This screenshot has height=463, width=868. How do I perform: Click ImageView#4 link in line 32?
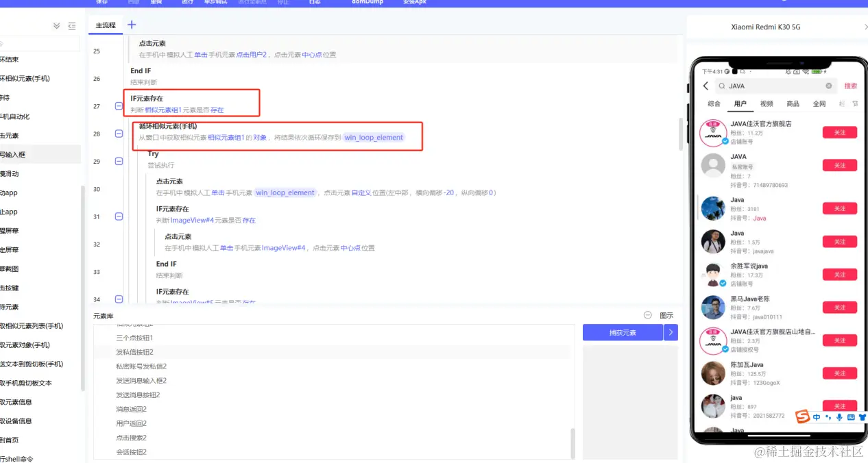[x=283, y=248]
